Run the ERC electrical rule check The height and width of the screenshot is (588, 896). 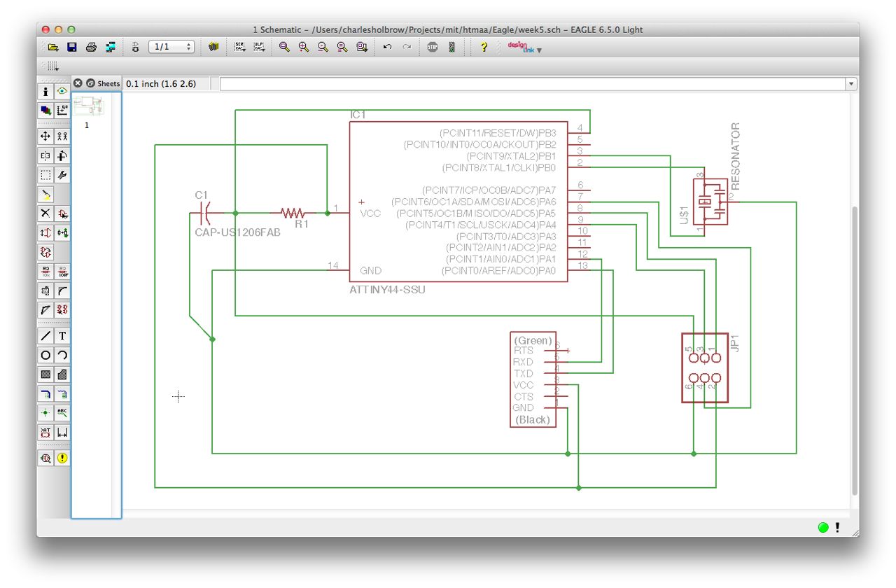coord(62,458)
